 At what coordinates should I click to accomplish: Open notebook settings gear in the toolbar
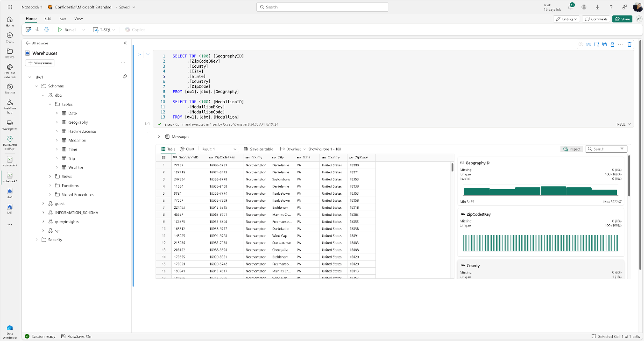tap(46, 29)
